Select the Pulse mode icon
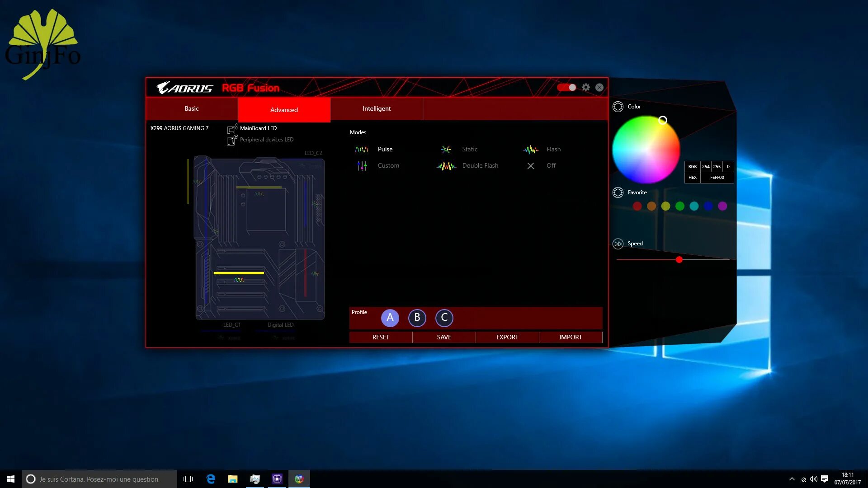This screenshot has height=488, width=868. (x=362, y=150)
